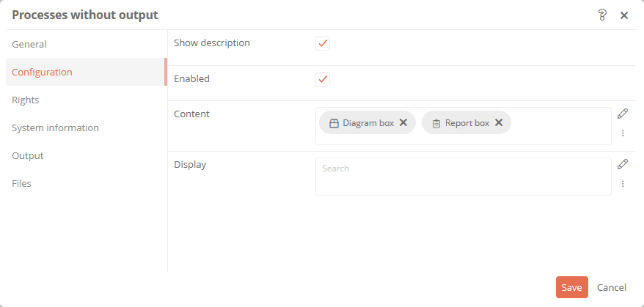Click the help question mark icon
Image resolution: width=644 pixels, height=307 pixels.
click(x=603, y=15)
